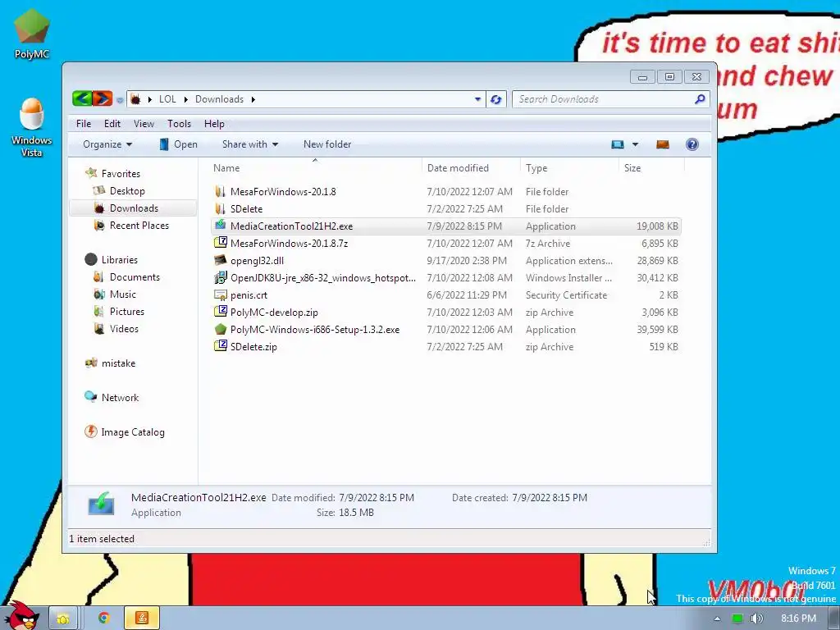Select Videos library

tap(116, 328)
